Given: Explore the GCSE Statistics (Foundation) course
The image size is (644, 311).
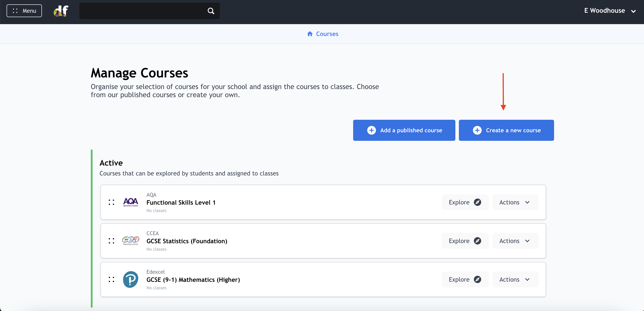Looking at the screenshot, I should [x=465, y=241].
